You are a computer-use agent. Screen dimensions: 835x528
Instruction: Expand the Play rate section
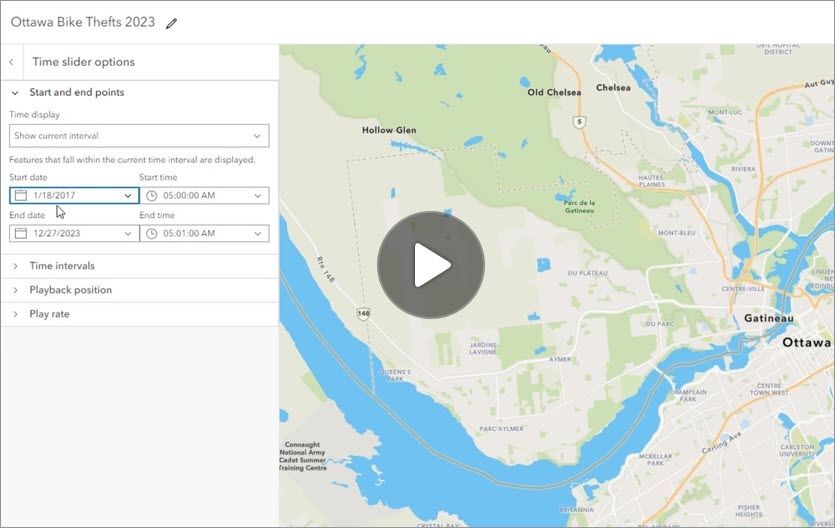point(139,314)
